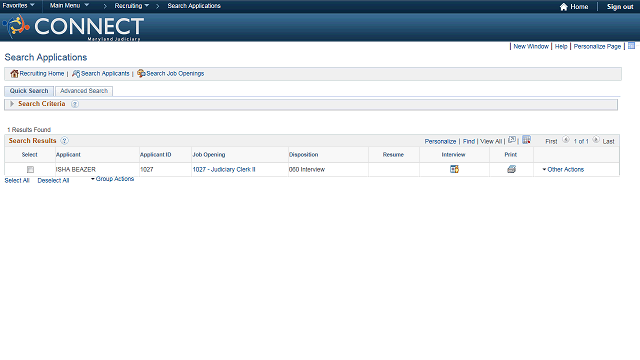The height and width of the screenshot is (360, 640).
Task: Click the 1 of 1 row counter
Action: (x=581, y=141)
